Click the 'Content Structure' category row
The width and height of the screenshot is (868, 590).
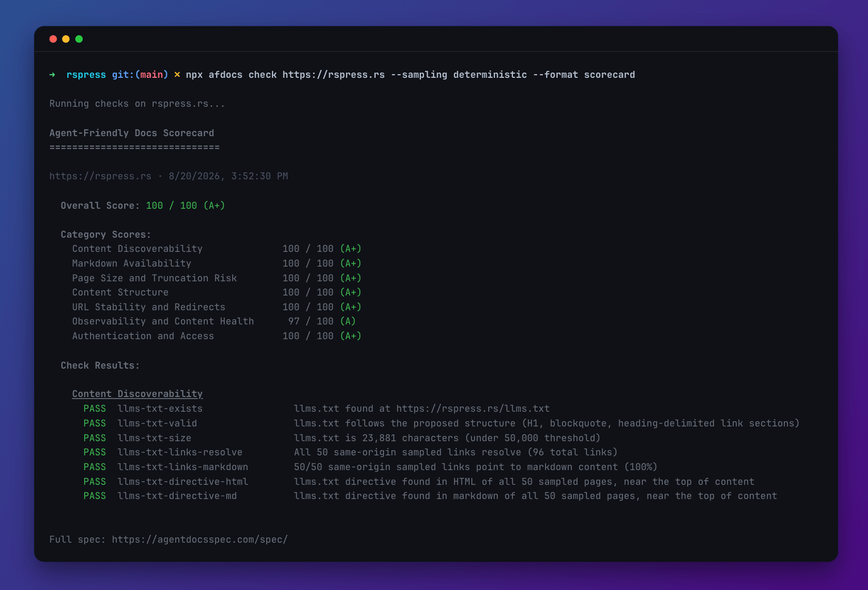tap(217, 292)
